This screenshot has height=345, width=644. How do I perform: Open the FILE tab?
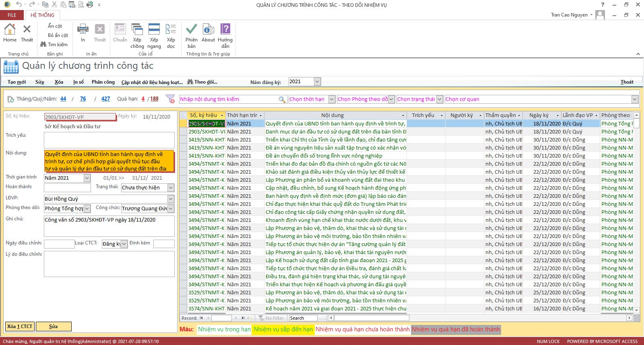(x=12, y=15)
